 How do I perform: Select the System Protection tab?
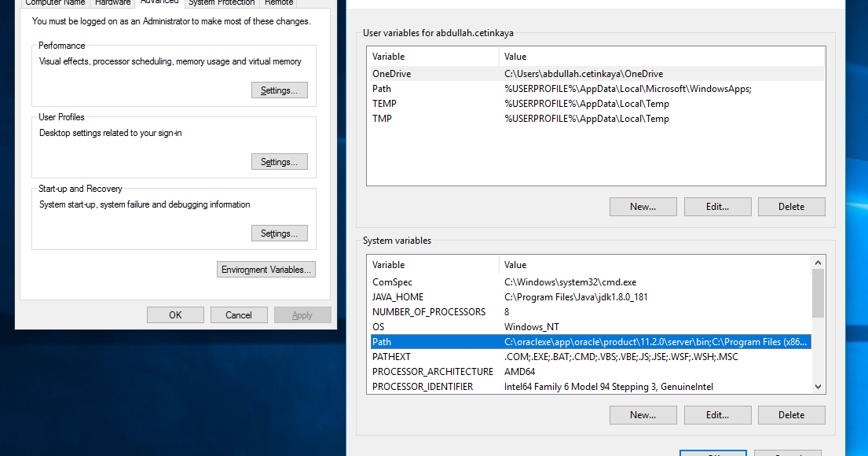[x=221, y=3]
